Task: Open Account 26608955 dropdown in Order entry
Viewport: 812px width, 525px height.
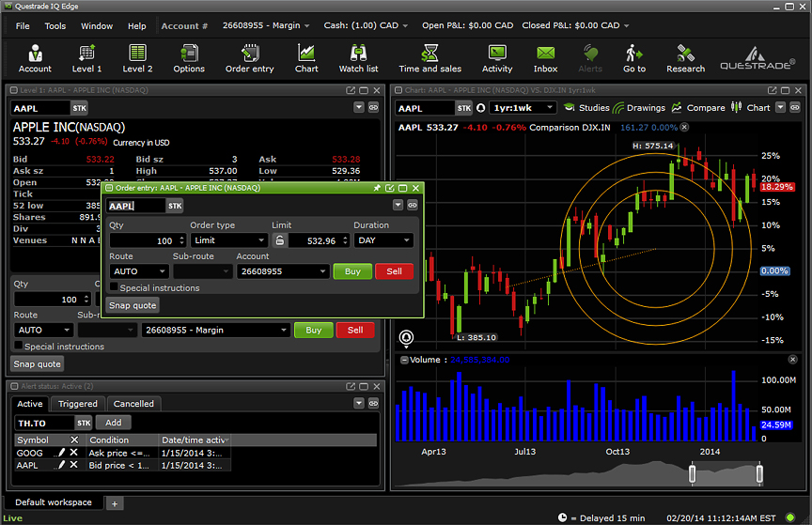Action: point(283,271)
